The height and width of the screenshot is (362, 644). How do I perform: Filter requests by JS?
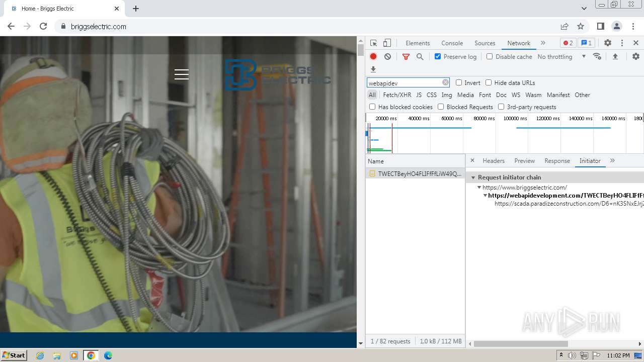tap(419, 95)
